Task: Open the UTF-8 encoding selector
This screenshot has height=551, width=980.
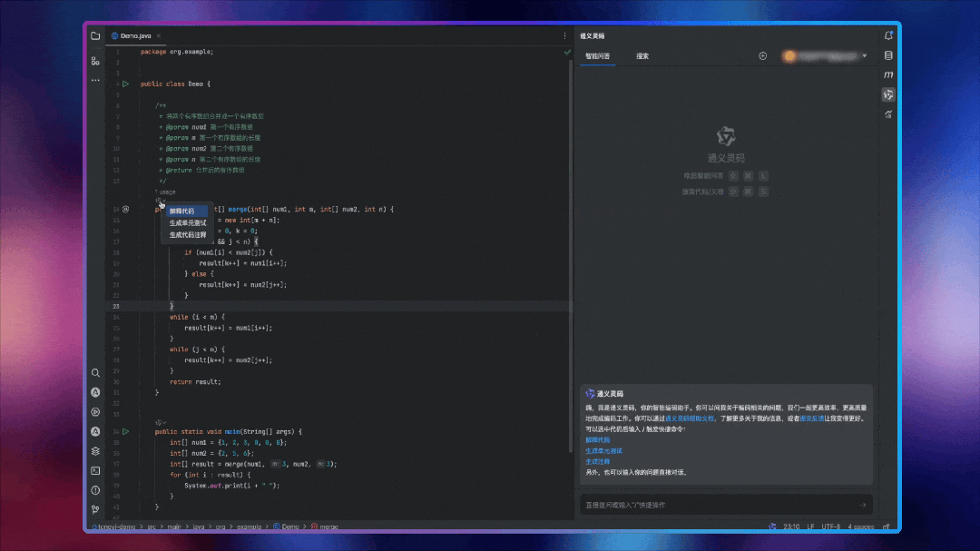Action: pos(831,526)
